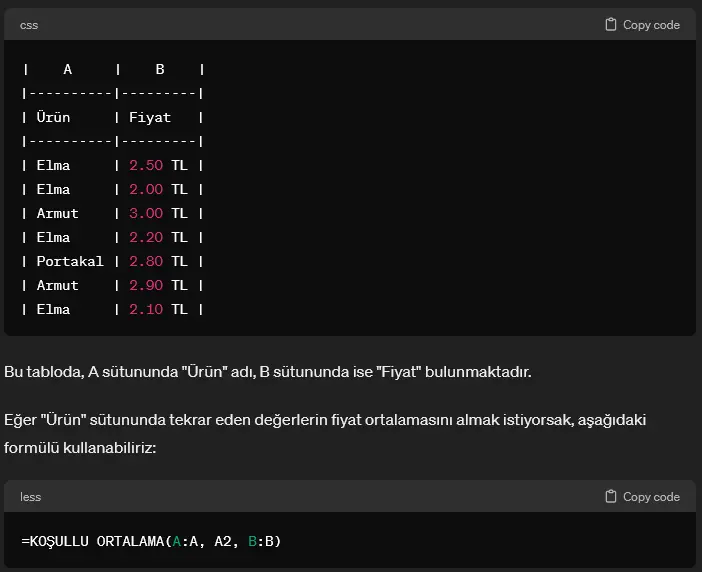Click A2 argument in the formula
This screenshot has width=702, height=572.
coord(223,542)
